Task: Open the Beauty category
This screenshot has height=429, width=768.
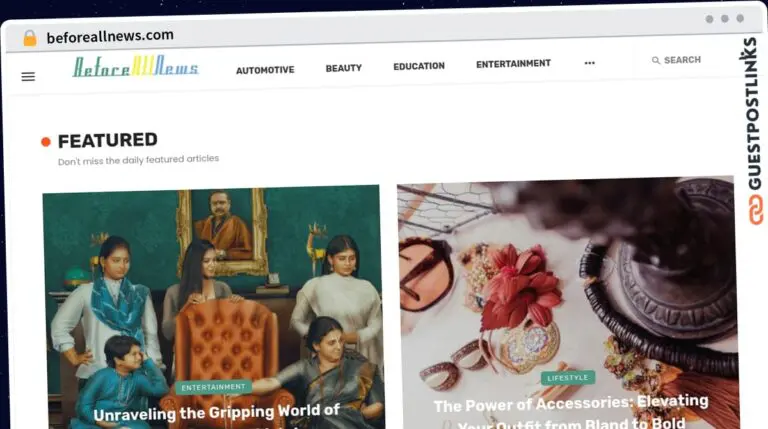Action: tap(343, 68)
